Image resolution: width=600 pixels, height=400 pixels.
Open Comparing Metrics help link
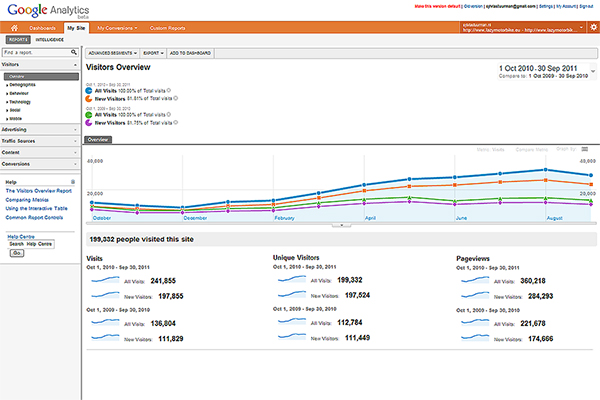click(27, 200)
